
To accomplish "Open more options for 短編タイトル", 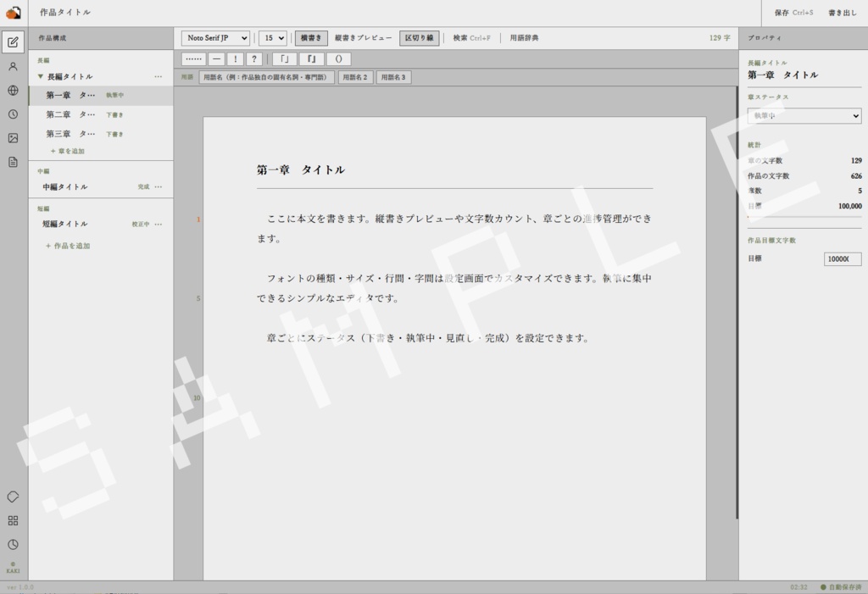I will pyautogui.click(x=159, y=225).
